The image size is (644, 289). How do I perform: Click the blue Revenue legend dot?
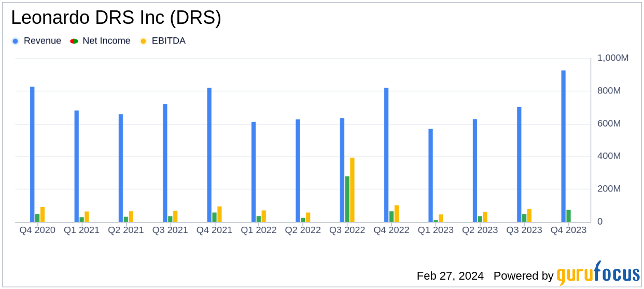click(15, 41)
